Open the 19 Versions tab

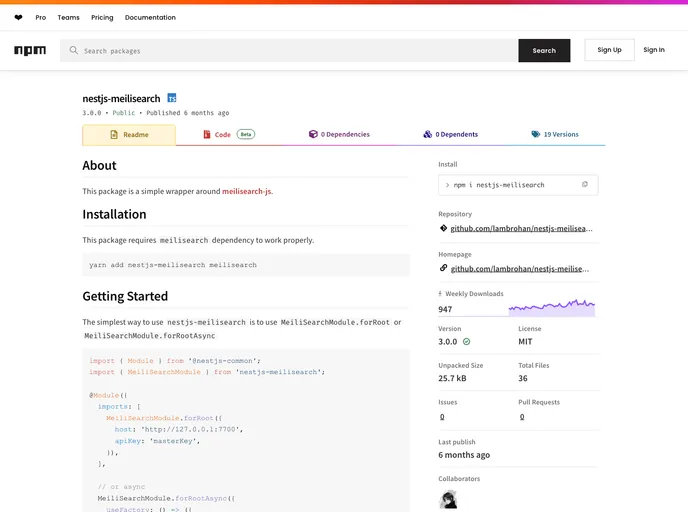pos(555,134)
